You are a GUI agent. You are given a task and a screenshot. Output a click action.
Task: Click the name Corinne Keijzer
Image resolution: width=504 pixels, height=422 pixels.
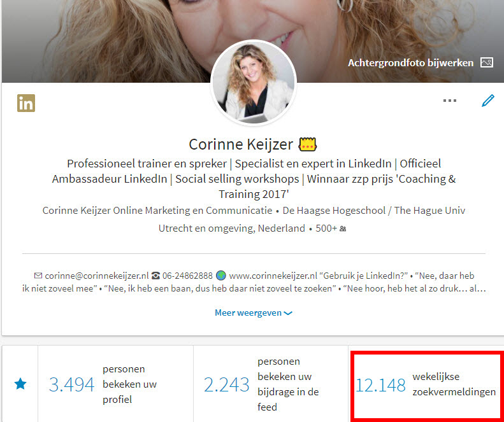point(241,144)
